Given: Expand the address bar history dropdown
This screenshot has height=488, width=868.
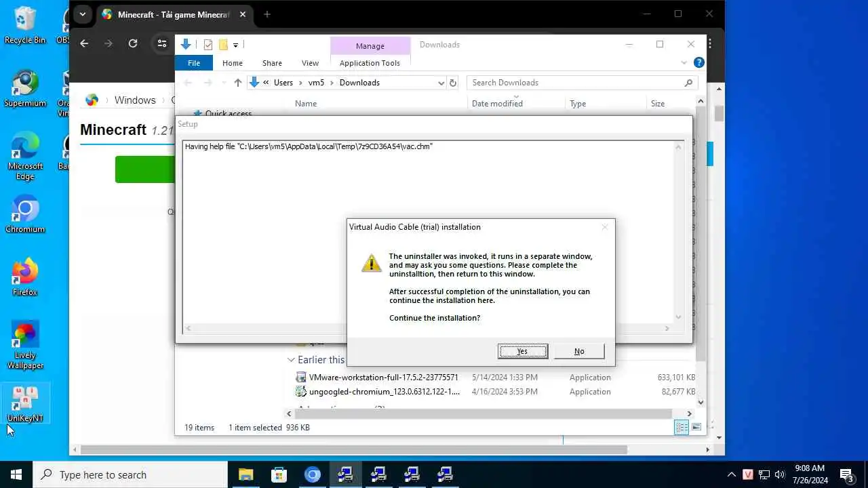Looking at the screenshot, I should tap(441, 83).
